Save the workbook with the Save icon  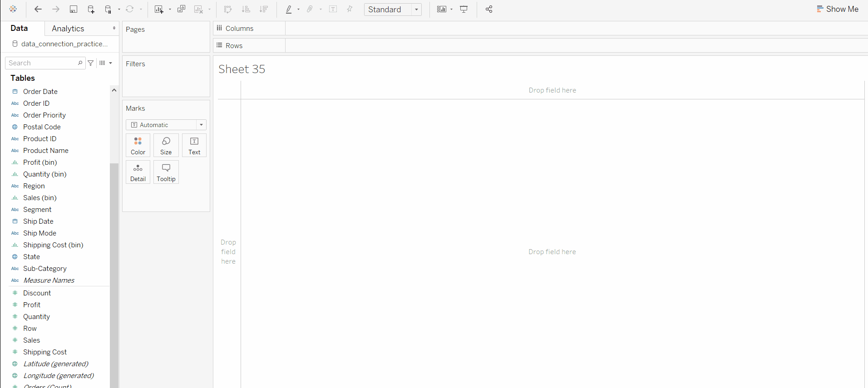click(74, 9)
